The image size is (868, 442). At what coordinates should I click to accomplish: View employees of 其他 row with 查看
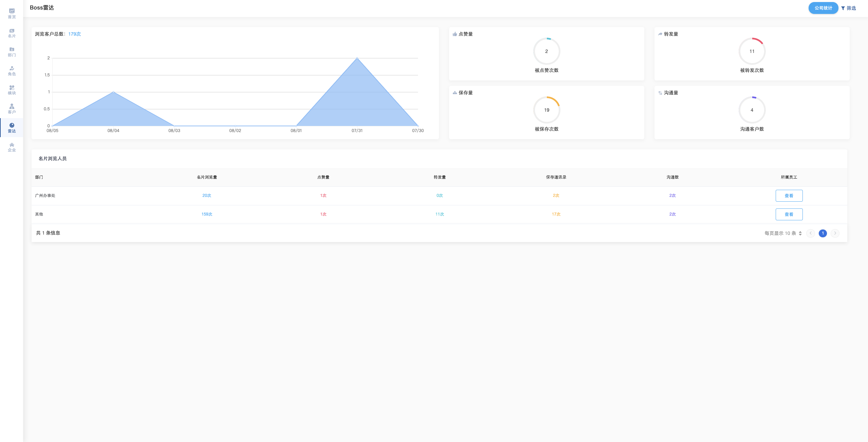789,214
